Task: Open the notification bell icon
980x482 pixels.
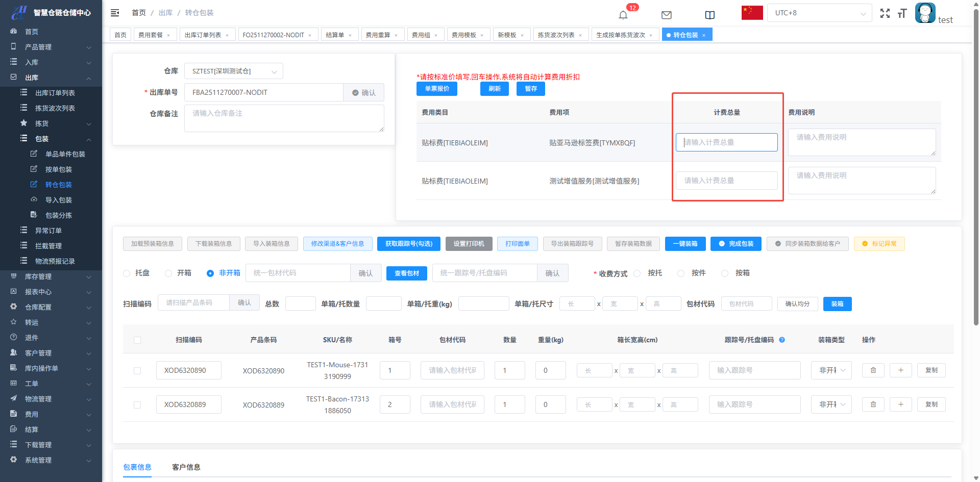Action: point(623,15)
